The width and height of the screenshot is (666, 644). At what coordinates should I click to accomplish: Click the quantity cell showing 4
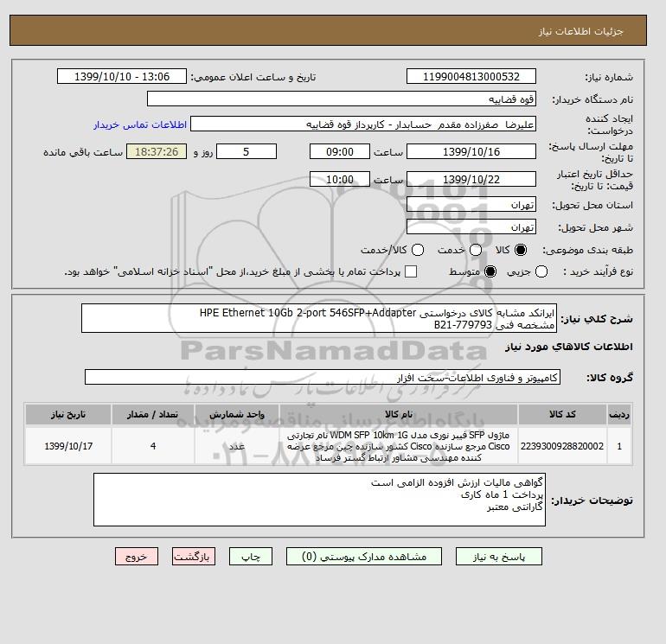click(x=153, y=446)
